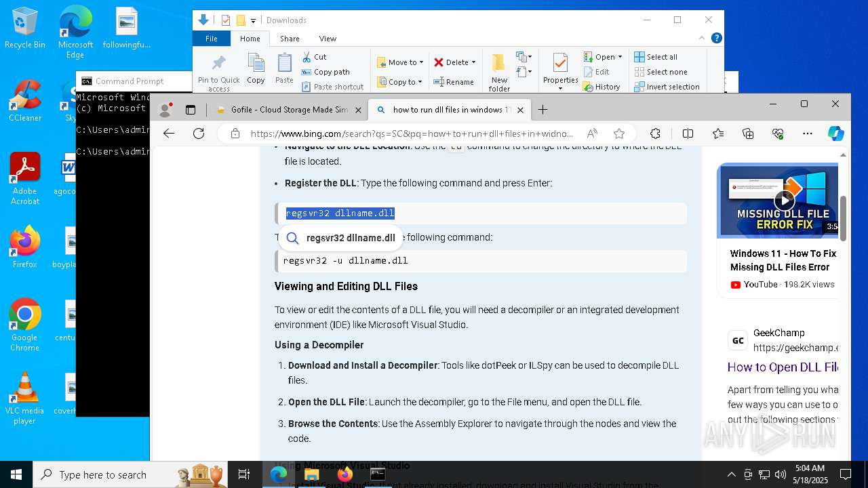Viewport: 868px width, 488px height.
Task: View site information lock icon
Action: tap(235, 134)
